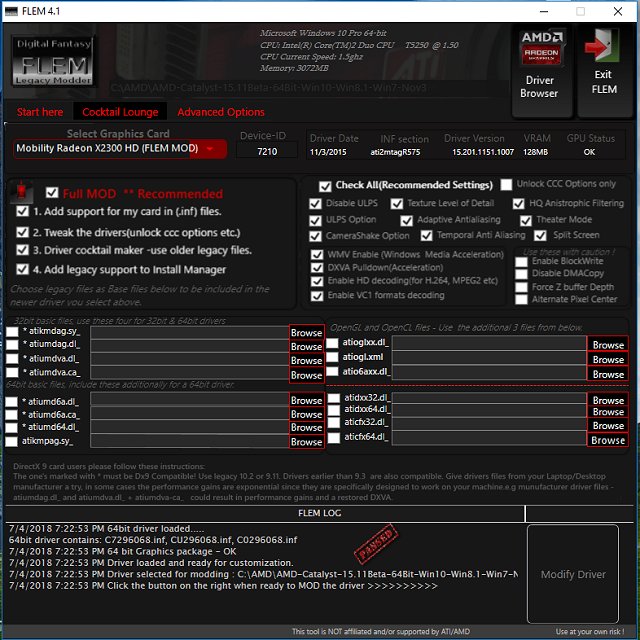Check Force Z buffer Depth
Viewport: 640px width, 640px height.
pyautogui.click(x=521, y=287)
